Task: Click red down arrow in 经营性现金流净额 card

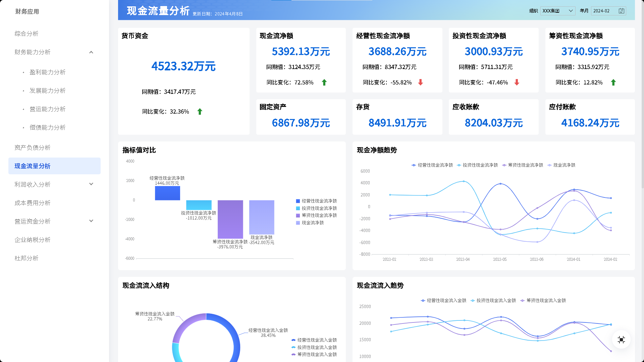Action: point(420,82)
